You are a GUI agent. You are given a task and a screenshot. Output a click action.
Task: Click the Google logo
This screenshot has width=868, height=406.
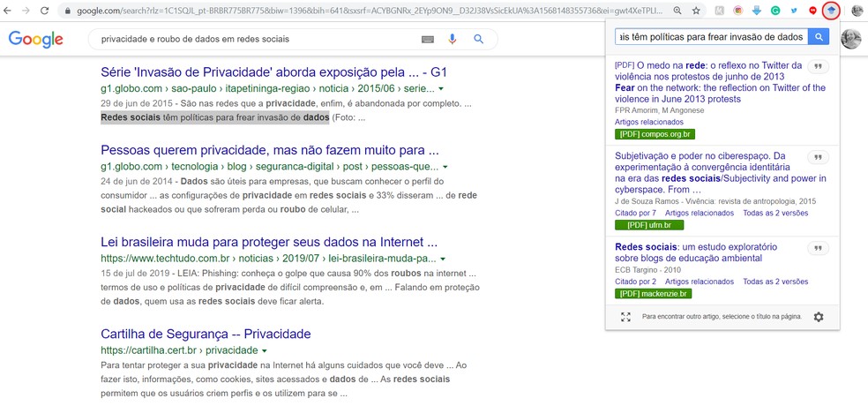(x=35, y=40)
